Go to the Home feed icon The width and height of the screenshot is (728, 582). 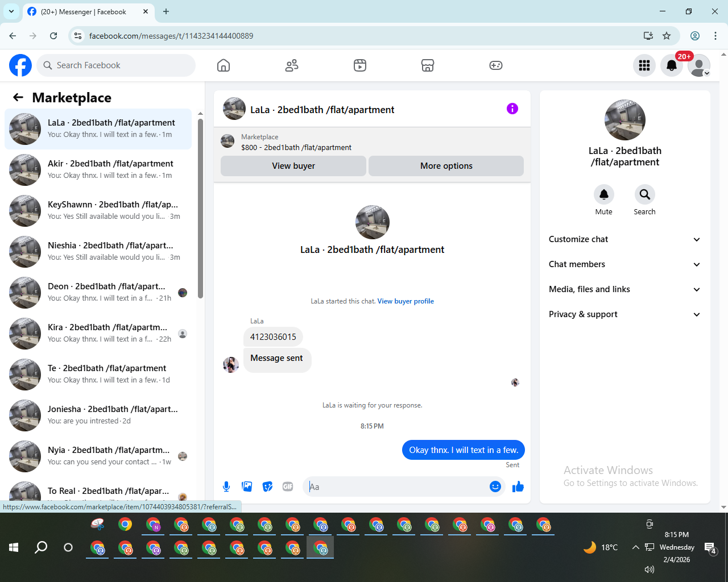click(x=224, y=65)
